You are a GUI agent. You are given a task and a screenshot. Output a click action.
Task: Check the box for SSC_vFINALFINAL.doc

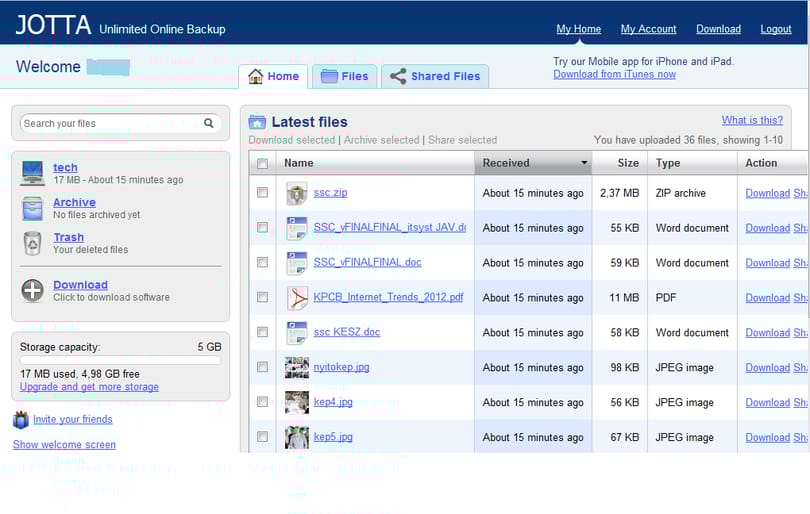262,262
